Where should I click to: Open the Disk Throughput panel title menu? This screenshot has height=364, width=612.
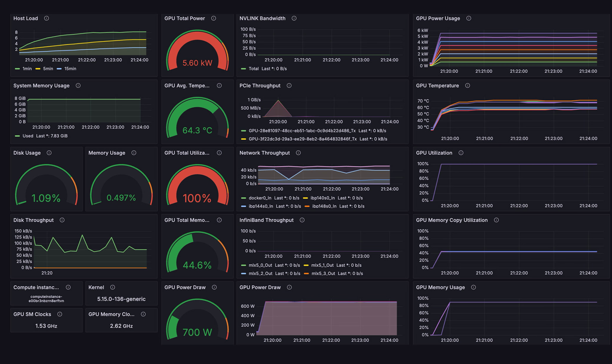pyautogui.click(x=33, y=220)
